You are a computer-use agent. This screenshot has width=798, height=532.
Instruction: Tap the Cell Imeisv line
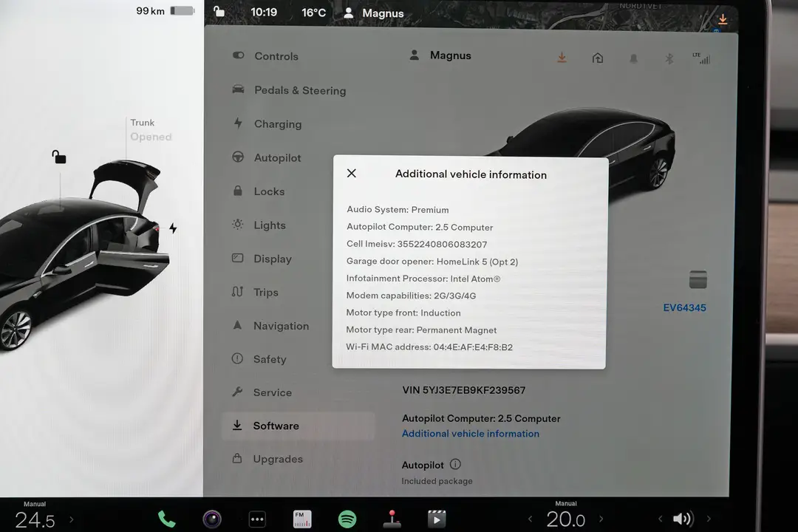coord(416,244)
